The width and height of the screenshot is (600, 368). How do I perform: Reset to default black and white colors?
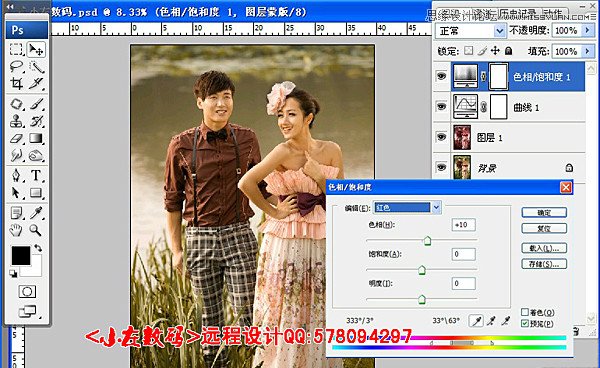pos(13,274)
